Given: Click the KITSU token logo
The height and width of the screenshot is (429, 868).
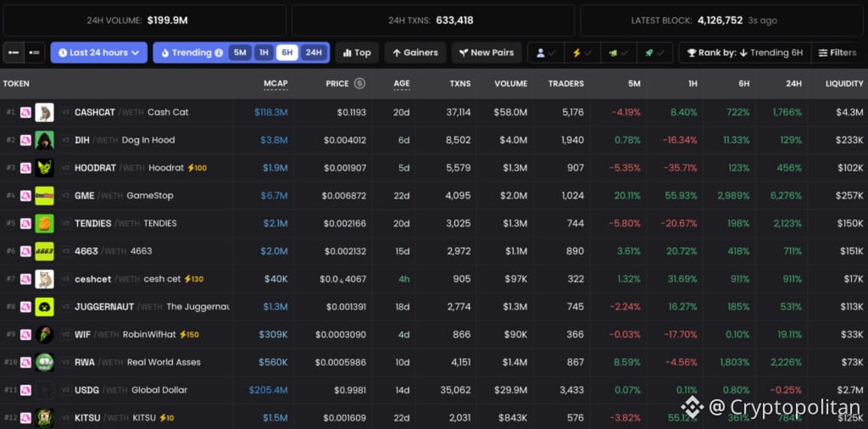Looking at the screenshot, I should [x=44, y=417].
